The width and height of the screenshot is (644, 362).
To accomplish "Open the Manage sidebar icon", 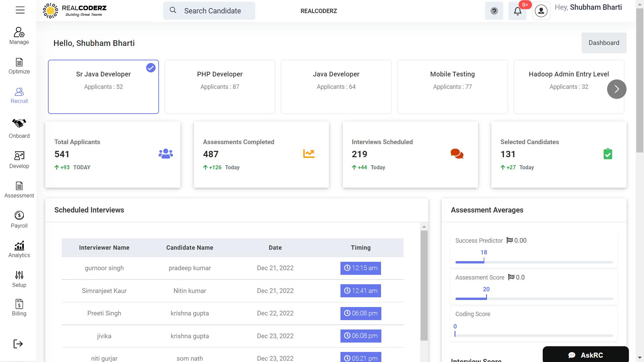I will (19, 32).
